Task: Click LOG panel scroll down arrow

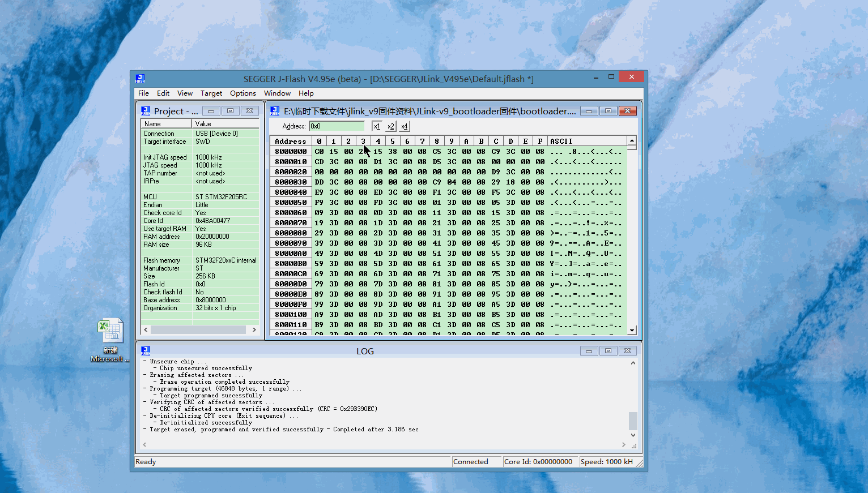Action: pyautogui.click(x=633, y=435)
